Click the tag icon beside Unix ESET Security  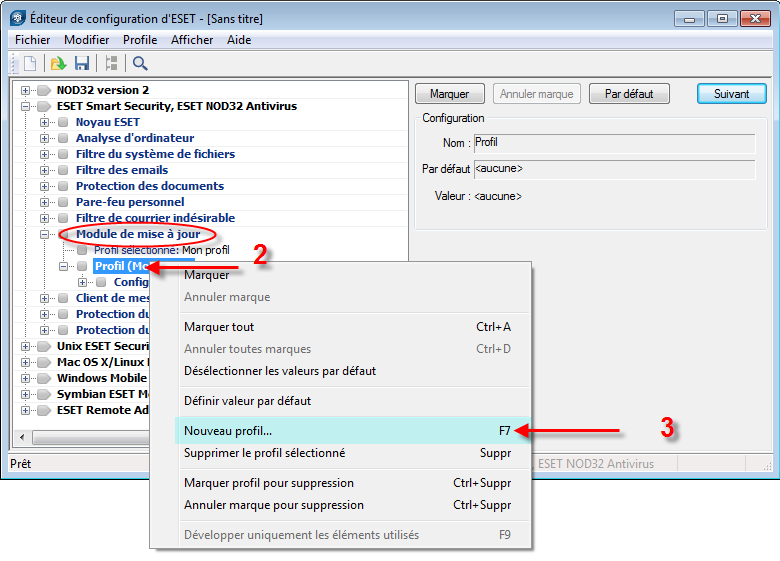tap(43, 346)
